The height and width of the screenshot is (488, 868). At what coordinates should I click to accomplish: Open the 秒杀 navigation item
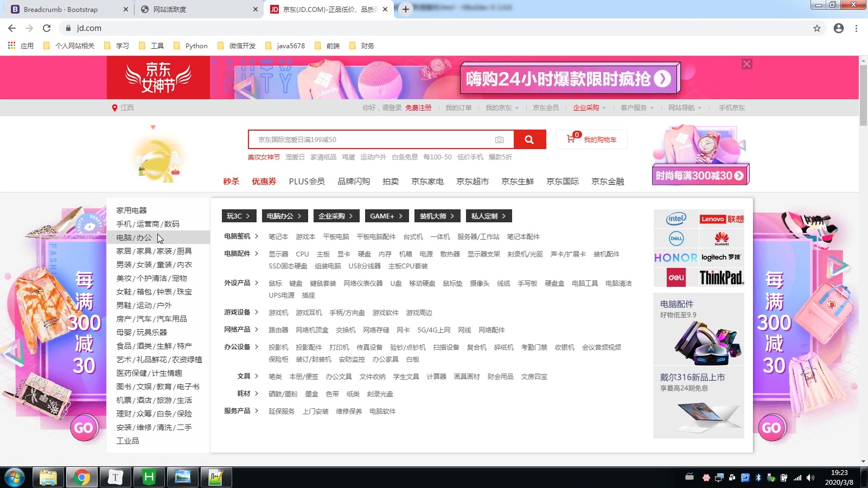point(231,182)
